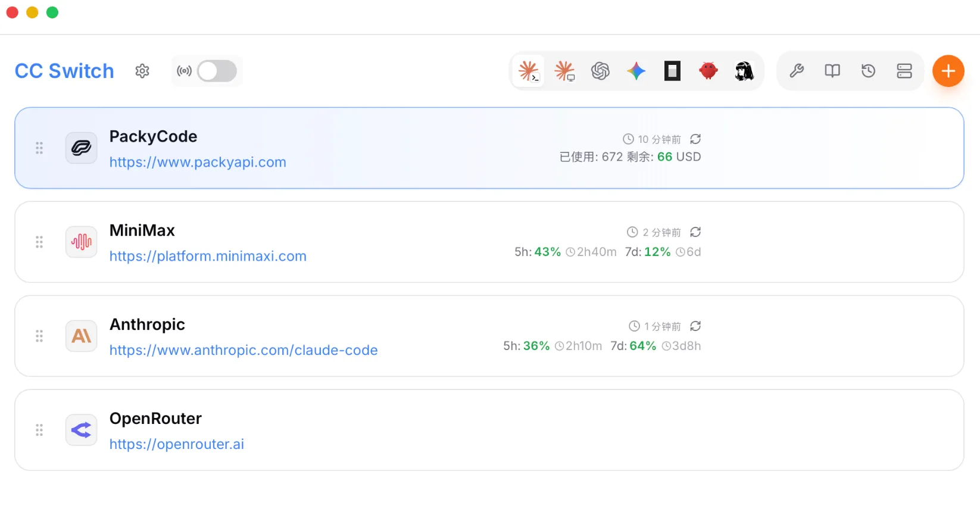Click PackyCode drag handle

[39, 148]
